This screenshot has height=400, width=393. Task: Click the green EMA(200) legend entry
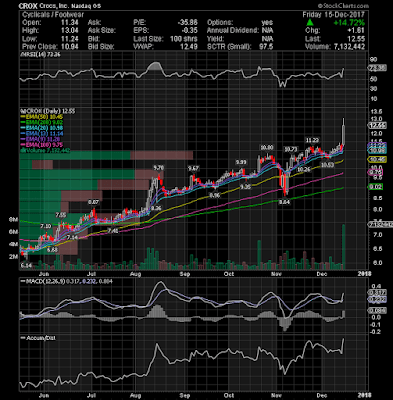42,122
